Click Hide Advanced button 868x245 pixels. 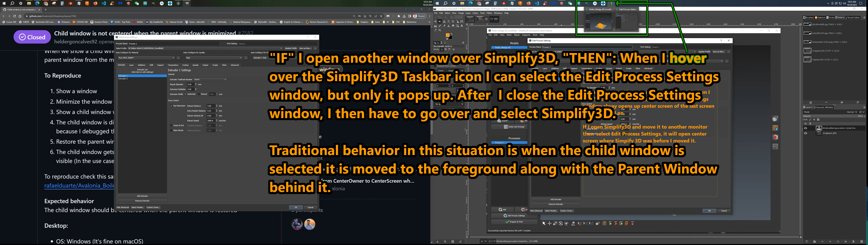(123, 208)
